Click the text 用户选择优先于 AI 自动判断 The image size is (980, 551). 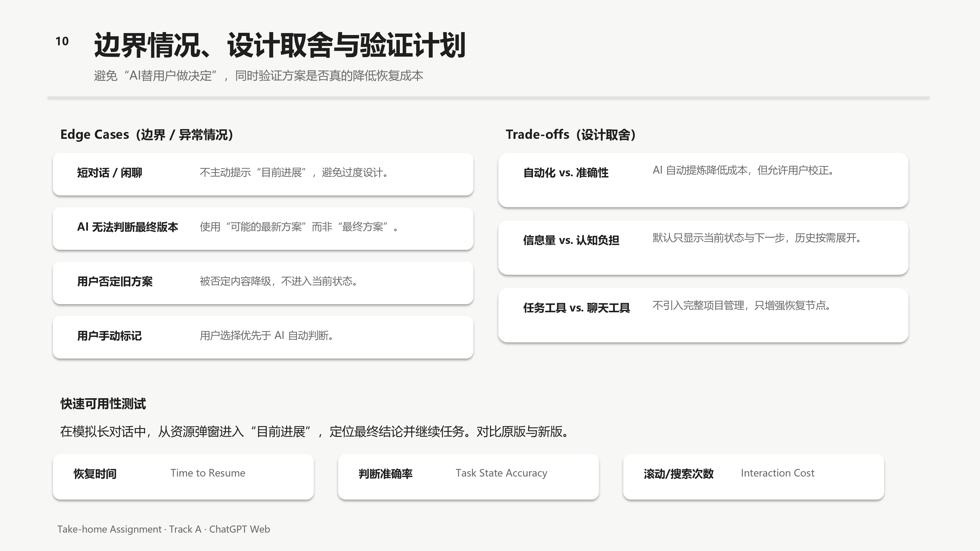(267, 335)
